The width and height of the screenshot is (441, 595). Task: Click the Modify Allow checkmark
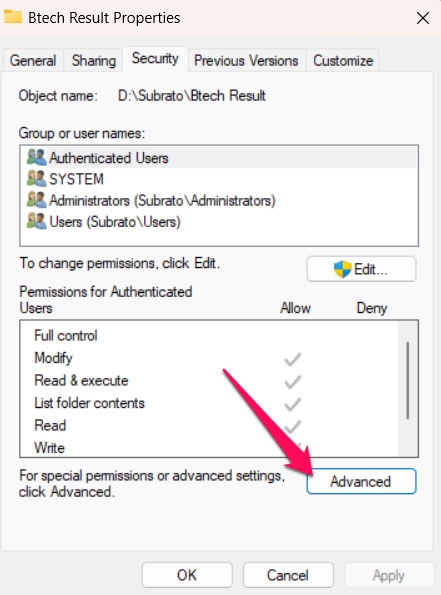[293, 359]
